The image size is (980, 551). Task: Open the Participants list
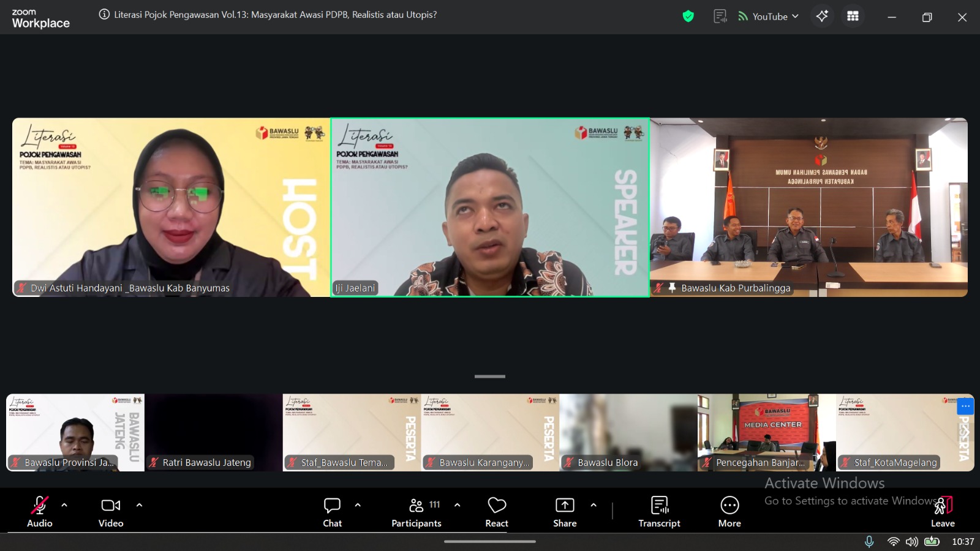click(417, 511)
